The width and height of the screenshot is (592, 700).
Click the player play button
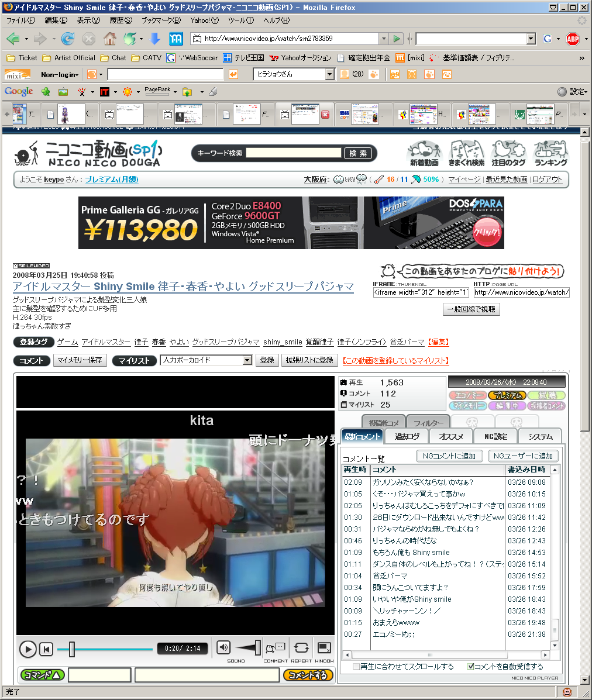[27, 649]
